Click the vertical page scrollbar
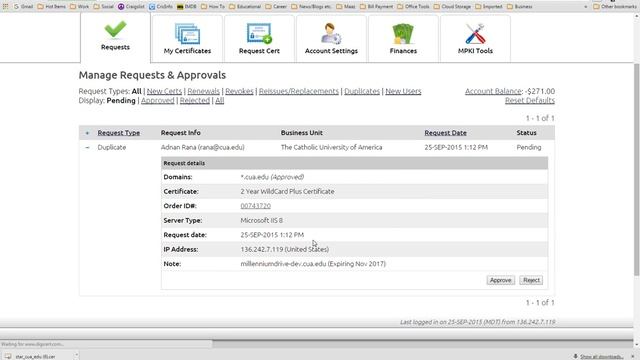The width and height of the screenshot is (640, 360). coord(636,169)
